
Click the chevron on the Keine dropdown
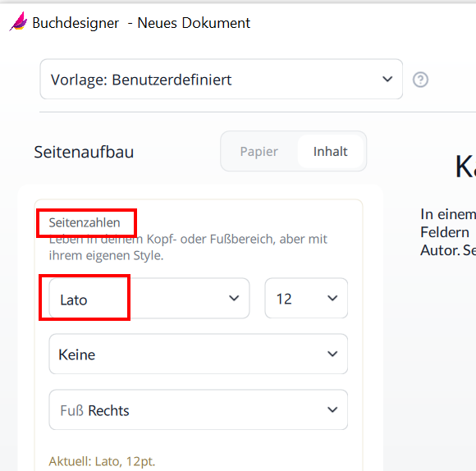pyautogui.click(x=332, y=354)
